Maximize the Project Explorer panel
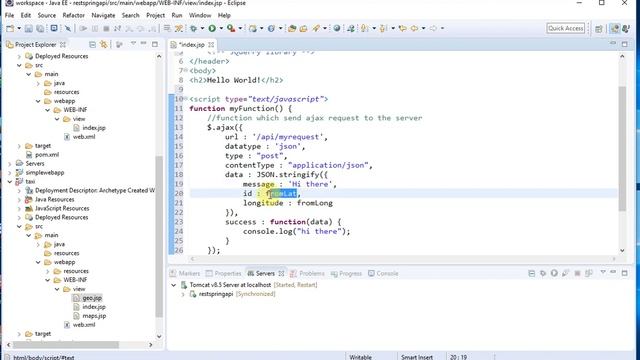The width and height of the screenshot is (640, 360). [155, 44]
